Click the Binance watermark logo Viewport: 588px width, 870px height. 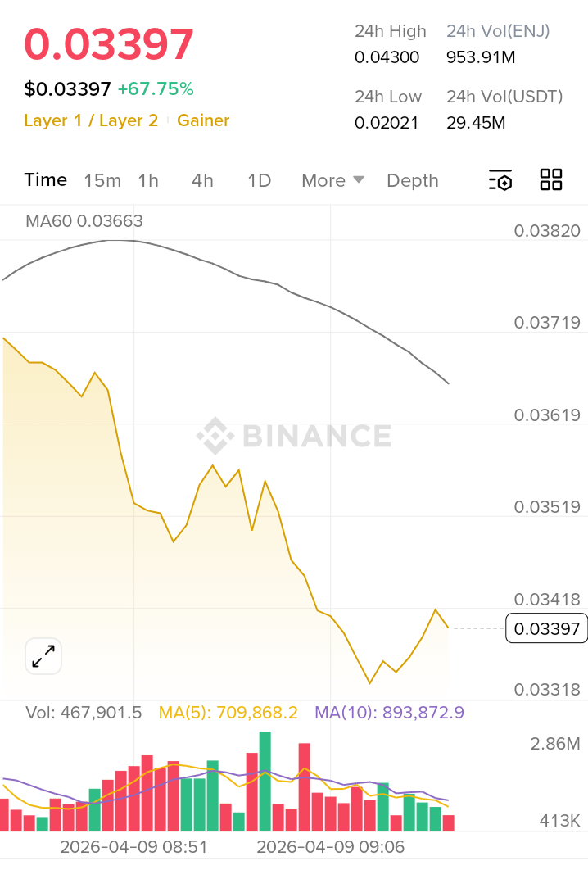click(x=294, y=436)
